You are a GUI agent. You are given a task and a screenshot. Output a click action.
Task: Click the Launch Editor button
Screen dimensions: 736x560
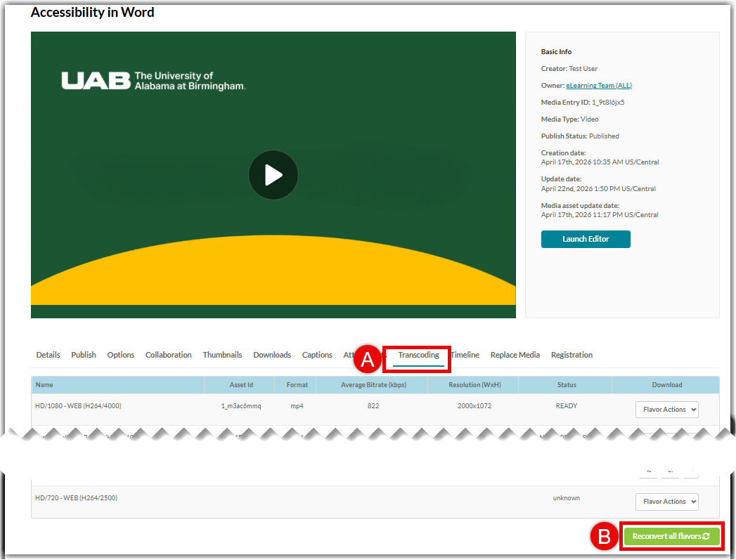tap(586, 239)
